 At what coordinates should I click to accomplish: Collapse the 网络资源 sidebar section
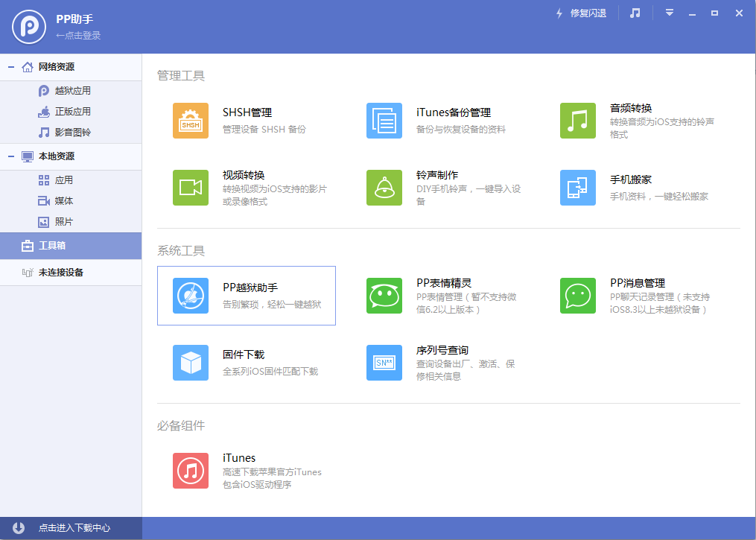coord(10,66)
